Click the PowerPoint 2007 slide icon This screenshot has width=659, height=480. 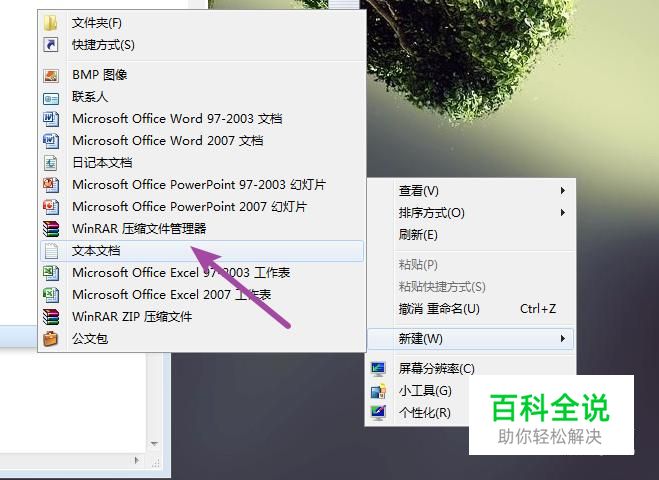coord(51,206)
